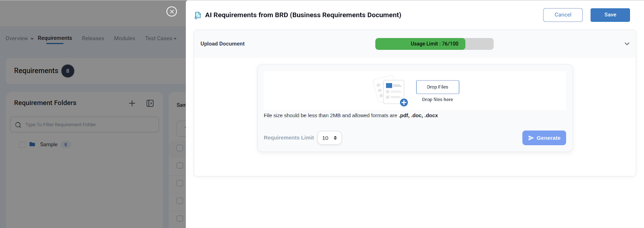Click the AI document icon beside title
Viewport: 644px width, 228px height.
click(x=198, y=15)
